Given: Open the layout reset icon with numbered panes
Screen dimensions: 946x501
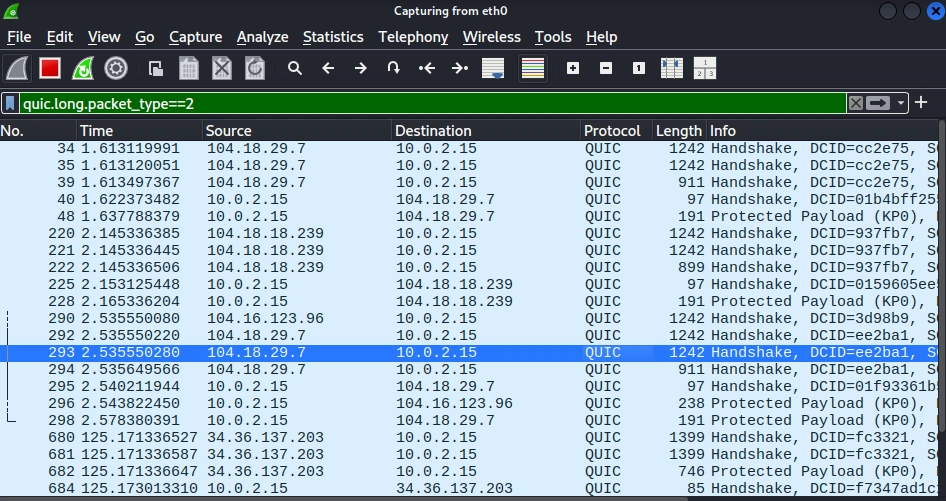Looking at the screenshot, I should (705, 68).
